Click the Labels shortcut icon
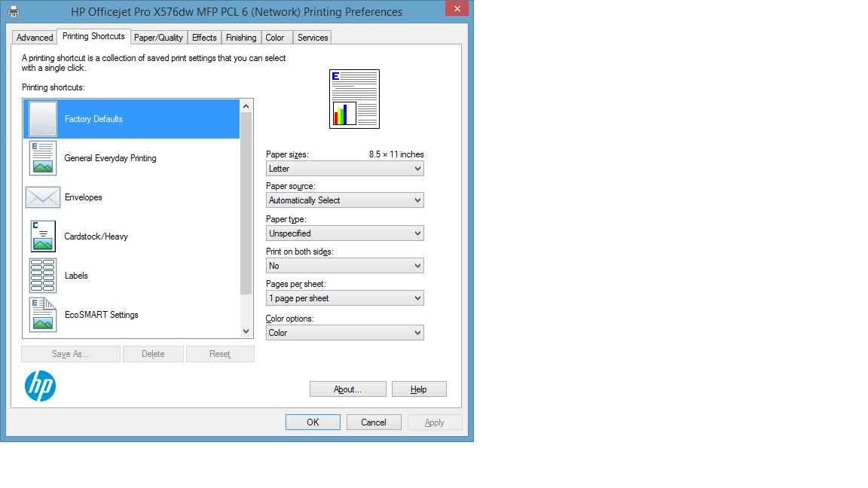 click(43, 276)
